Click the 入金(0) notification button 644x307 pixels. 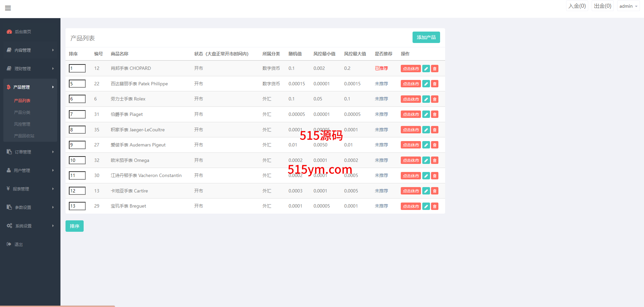pyautogui.click(x=577, y=6)
